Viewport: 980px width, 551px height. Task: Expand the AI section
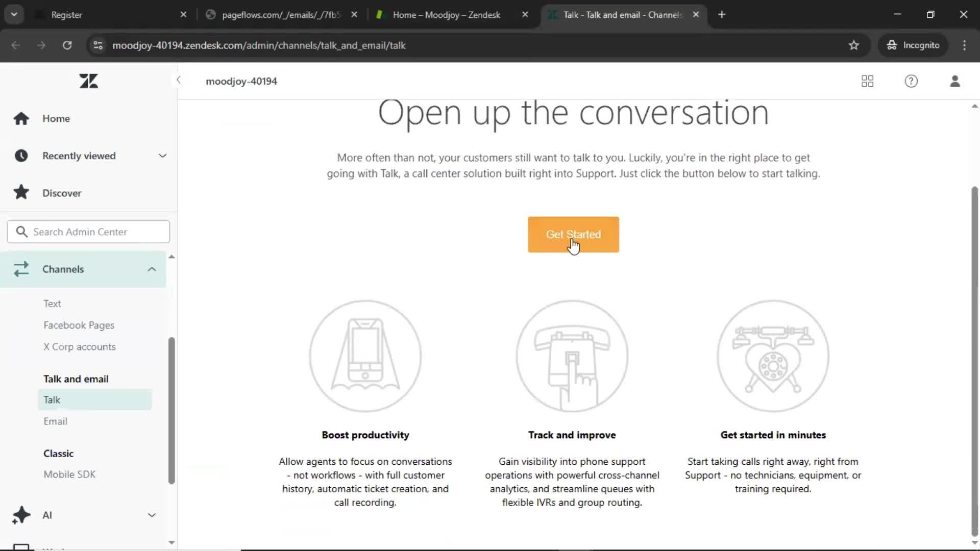tap(152, 515)
